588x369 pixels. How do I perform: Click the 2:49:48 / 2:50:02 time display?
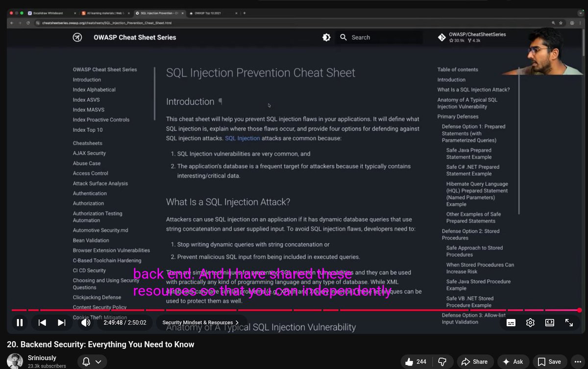[x=125, y=322]
